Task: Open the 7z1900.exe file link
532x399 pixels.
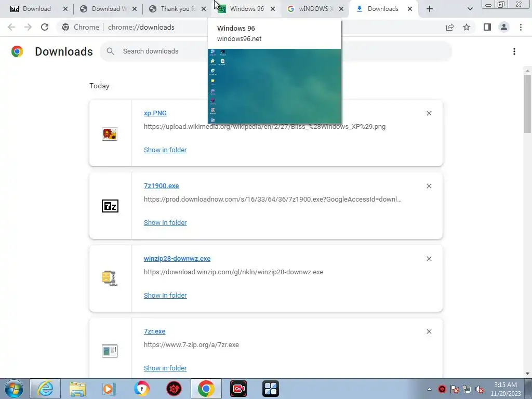Action: 161,186
